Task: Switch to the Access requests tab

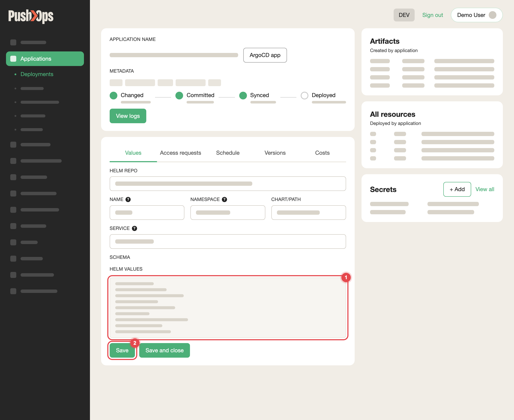Action: 180,153
